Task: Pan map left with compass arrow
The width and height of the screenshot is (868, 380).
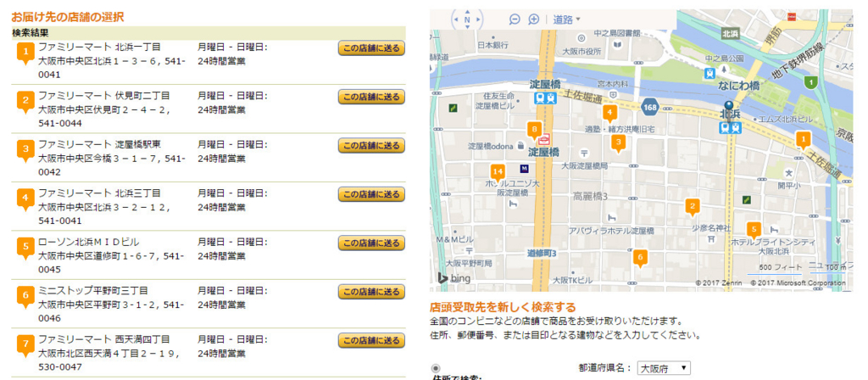Action: 457,20
